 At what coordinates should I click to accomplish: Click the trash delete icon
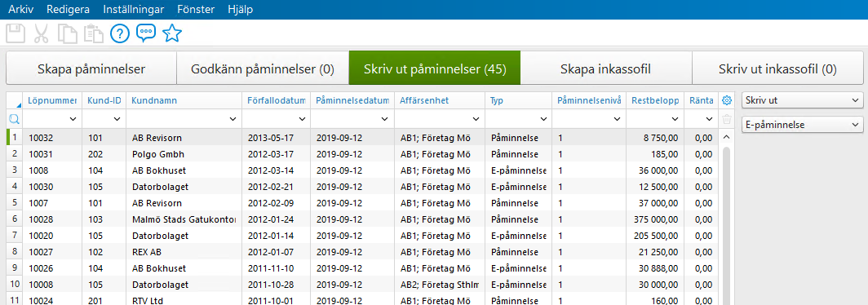point(727,118)
